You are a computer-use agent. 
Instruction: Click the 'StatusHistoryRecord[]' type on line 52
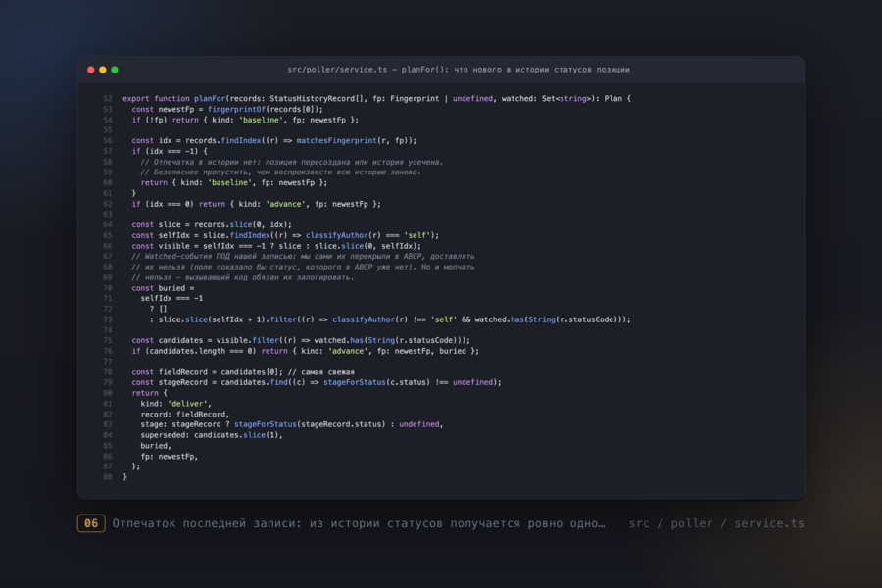pos(317,98)
